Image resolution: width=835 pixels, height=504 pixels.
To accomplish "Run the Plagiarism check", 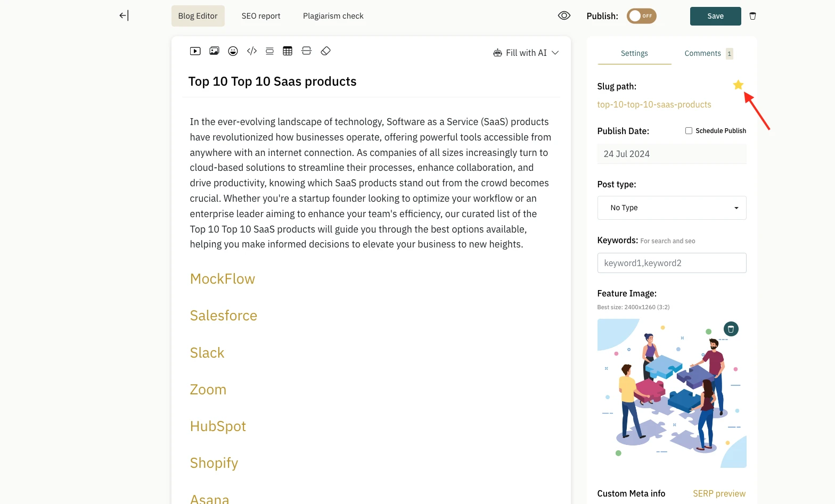I will [x=332, y=15].
